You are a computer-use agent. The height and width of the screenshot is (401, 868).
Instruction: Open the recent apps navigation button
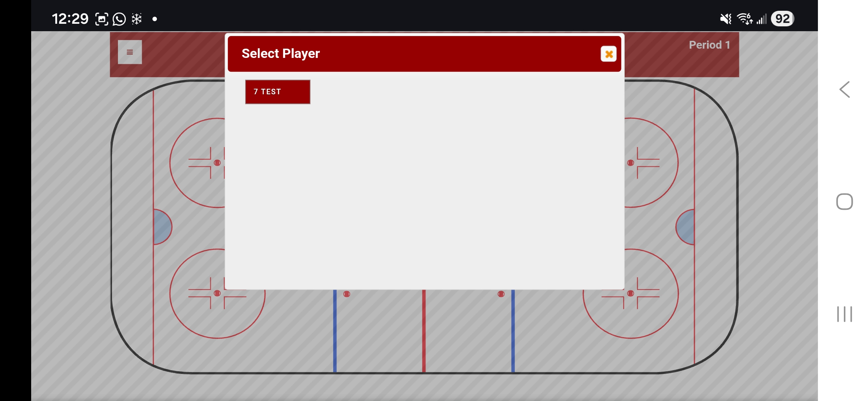click(845, 314)
